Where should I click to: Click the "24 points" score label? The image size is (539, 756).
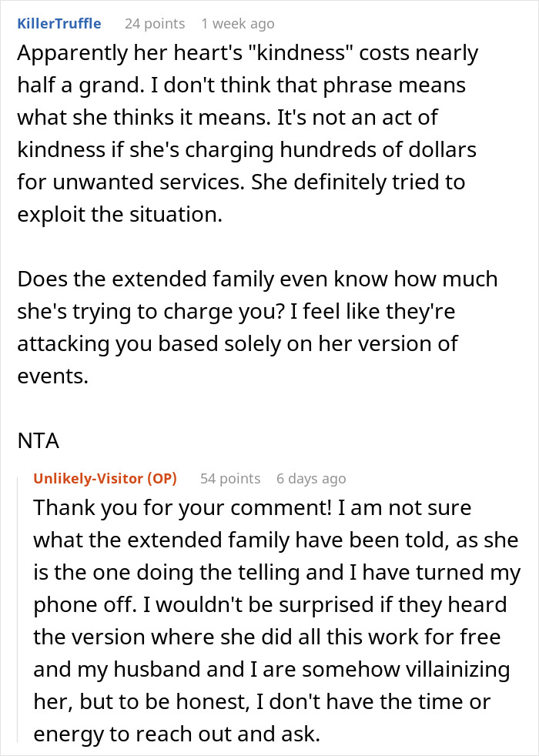[155, 24]
